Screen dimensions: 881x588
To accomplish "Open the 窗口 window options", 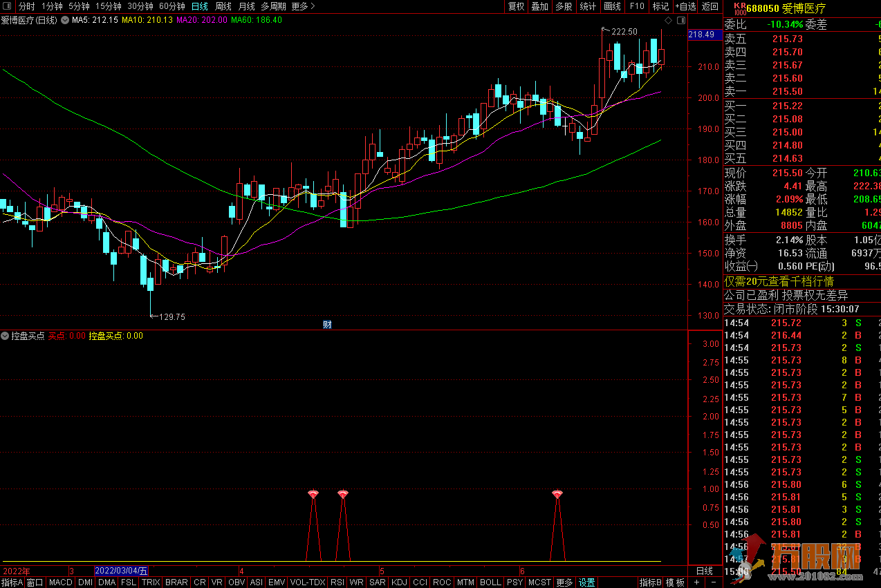I will (35, 582).
